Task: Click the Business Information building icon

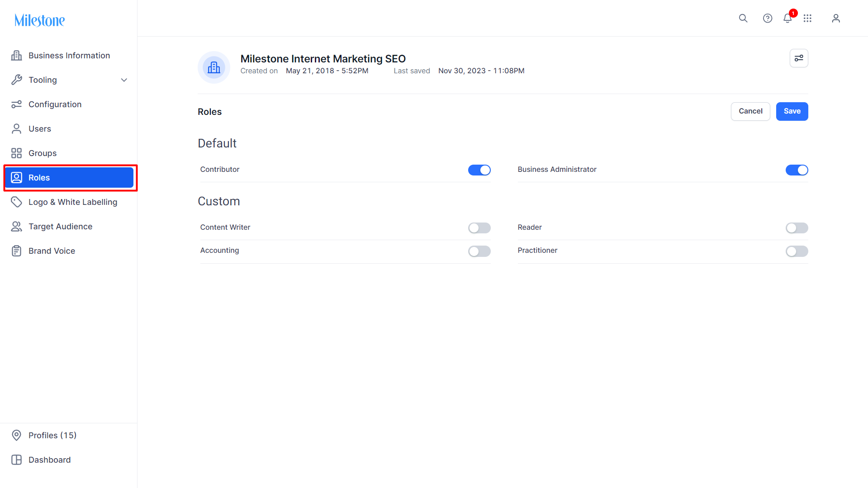Action: 17,56
